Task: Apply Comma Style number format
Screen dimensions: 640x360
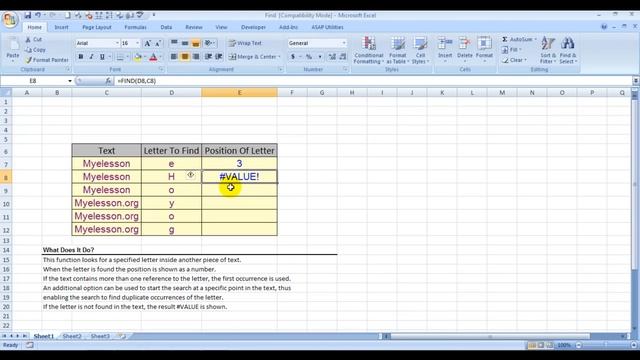Action: pos(320,57)
